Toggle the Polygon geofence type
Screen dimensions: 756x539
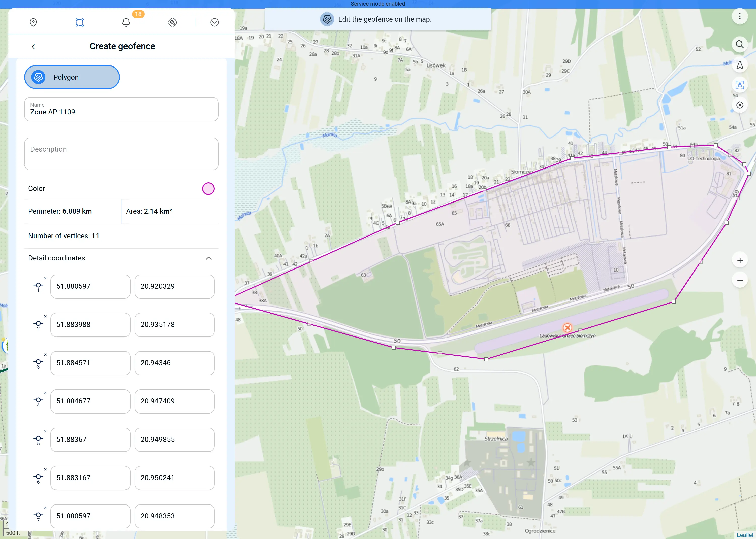(72, 77)
